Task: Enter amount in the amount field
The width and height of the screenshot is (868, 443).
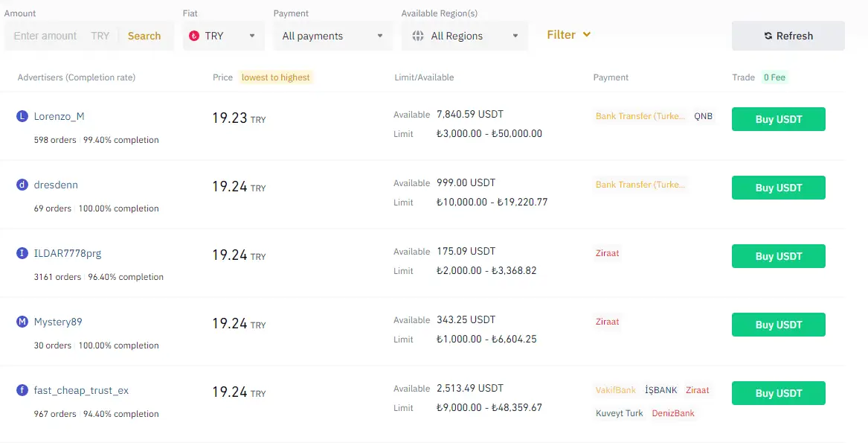Action: [x=46, y=36]
